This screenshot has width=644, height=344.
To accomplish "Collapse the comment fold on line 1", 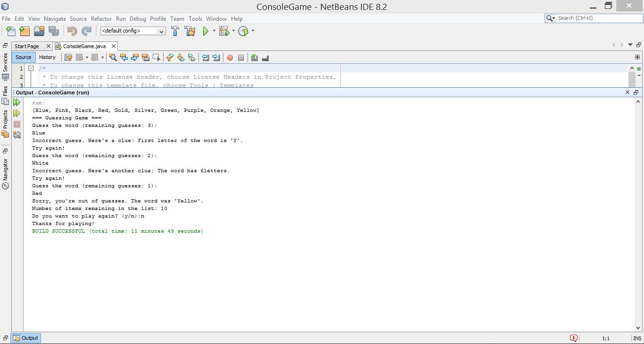I will 31,68.
